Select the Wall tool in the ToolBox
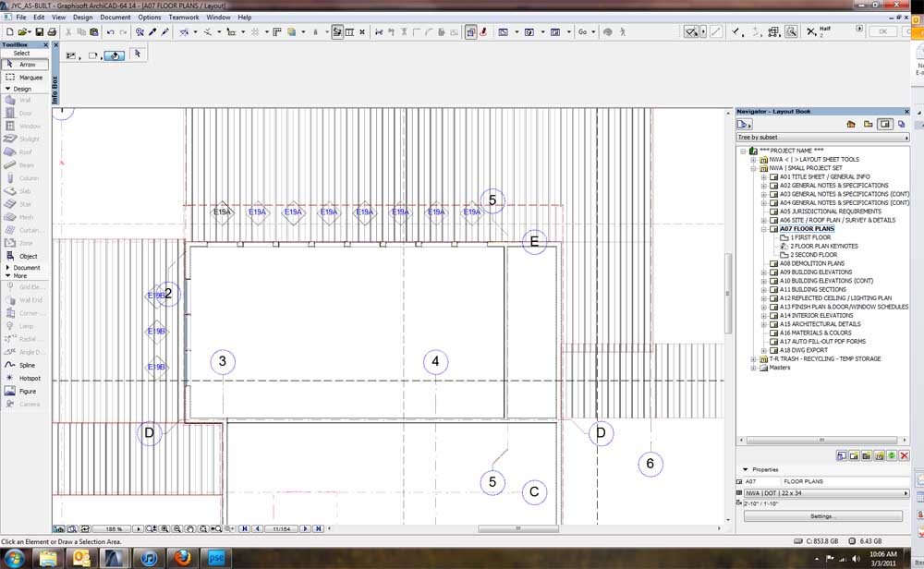The image size is (924, 569). coord(25,100)
